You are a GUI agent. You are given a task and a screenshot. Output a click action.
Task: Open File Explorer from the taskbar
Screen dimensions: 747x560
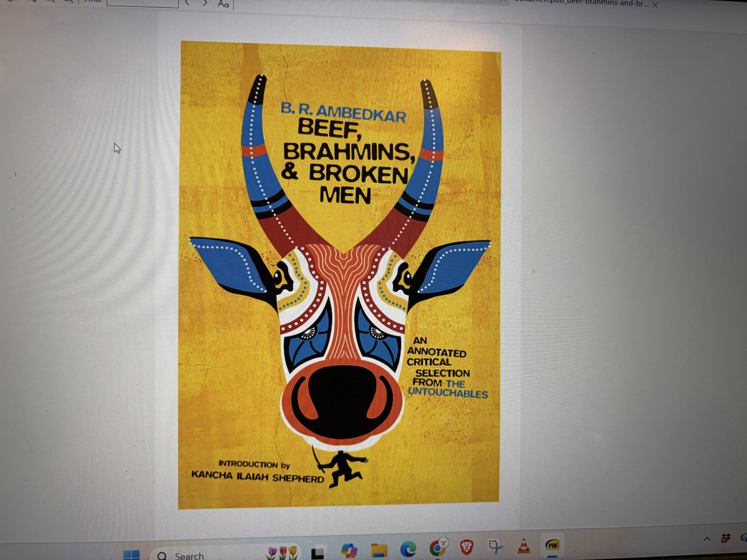pos(378,549)
